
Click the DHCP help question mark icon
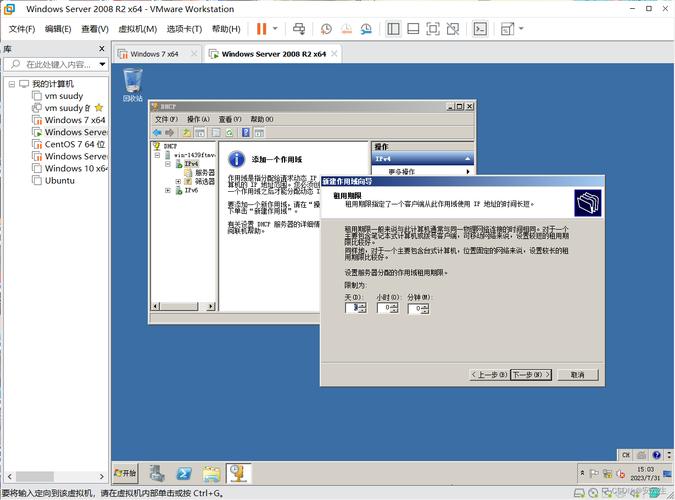(246, 133)
